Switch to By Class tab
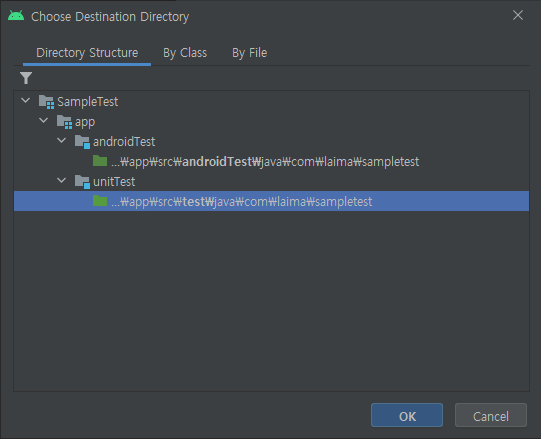 click(185, 53)
